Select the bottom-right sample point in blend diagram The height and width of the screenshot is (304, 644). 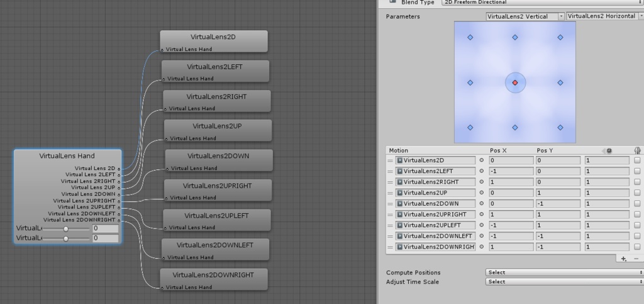pyautogui.click(x=560, y=127)
